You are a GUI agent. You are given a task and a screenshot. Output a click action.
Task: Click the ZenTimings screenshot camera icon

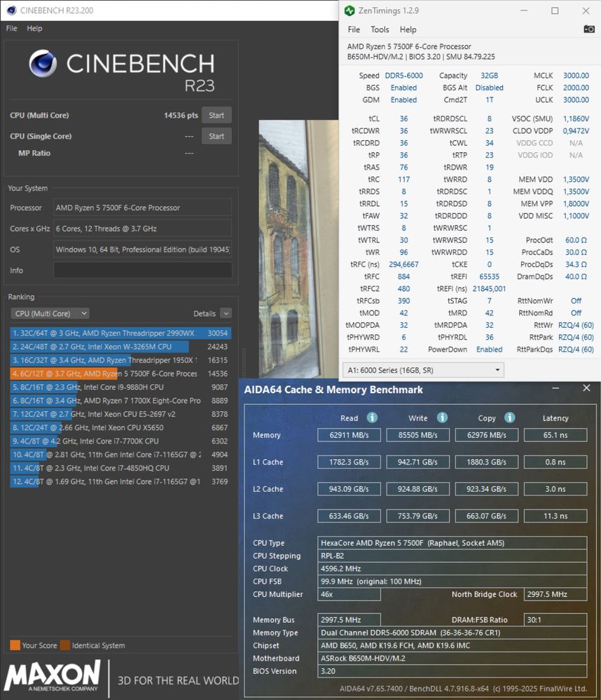(589, 29)
